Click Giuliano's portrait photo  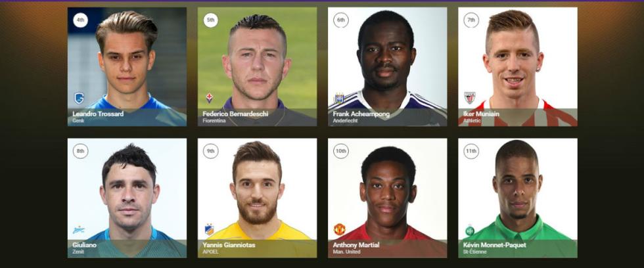pos(127,198)
